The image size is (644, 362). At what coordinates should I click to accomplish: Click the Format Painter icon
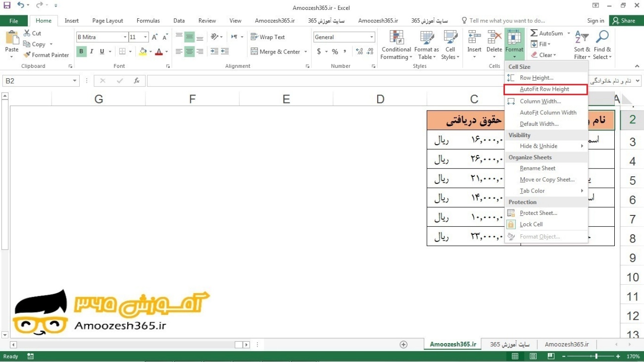[27, 55]
